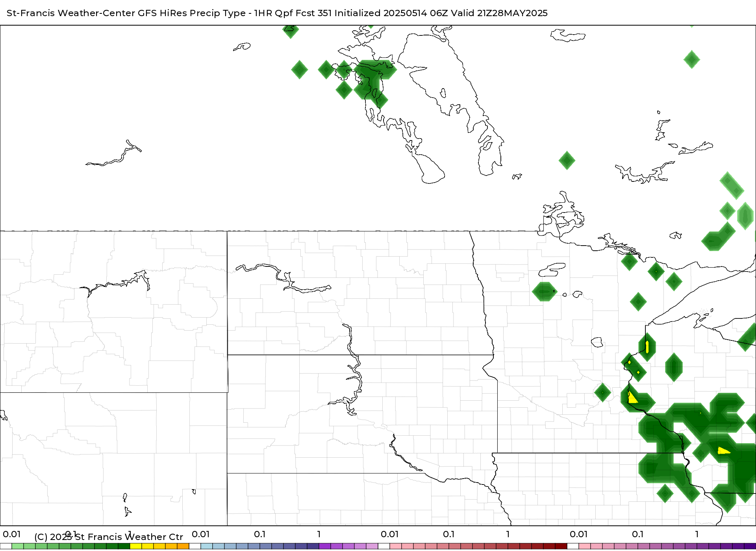The image size is (756, 551).
Task: Select the lightest green swatch on the green scale
Action: [x=18, y=546]
